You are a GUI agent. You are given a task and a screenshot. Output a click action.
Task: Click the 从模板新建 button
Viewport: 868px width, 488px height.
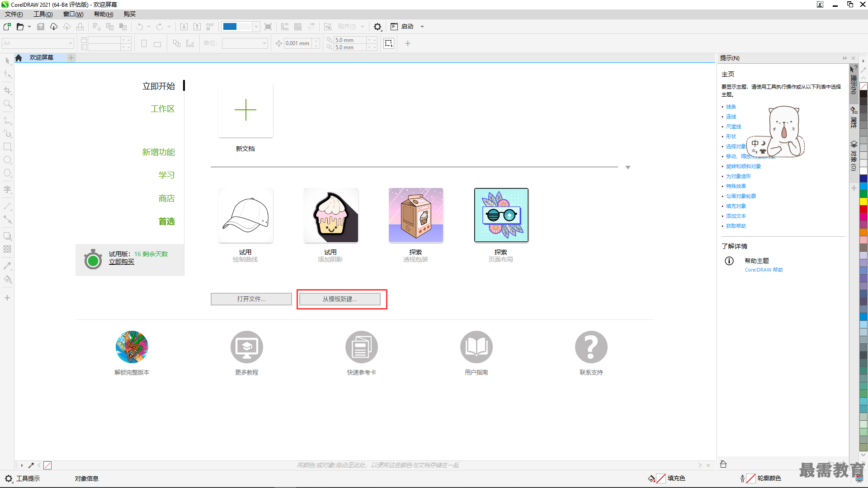pyautogui.click(x=340, y=299)
